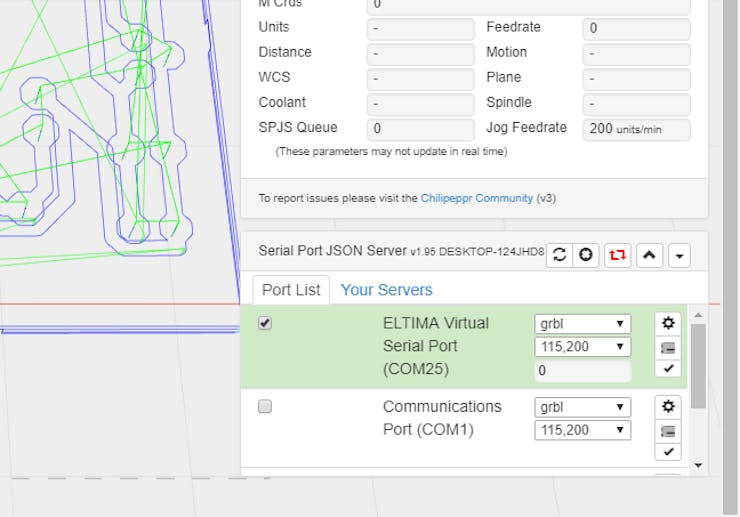This screenshot has height=517, width=740.
Task: Click the Communications Port (COM1) label
Action: pos(442,418)
